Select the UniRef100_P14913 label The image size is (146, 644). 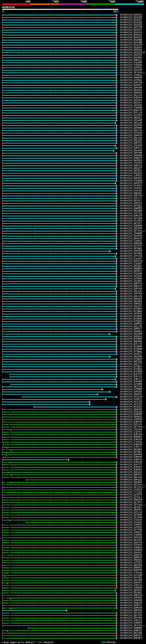pyautogui.click(x=131, y=186)
